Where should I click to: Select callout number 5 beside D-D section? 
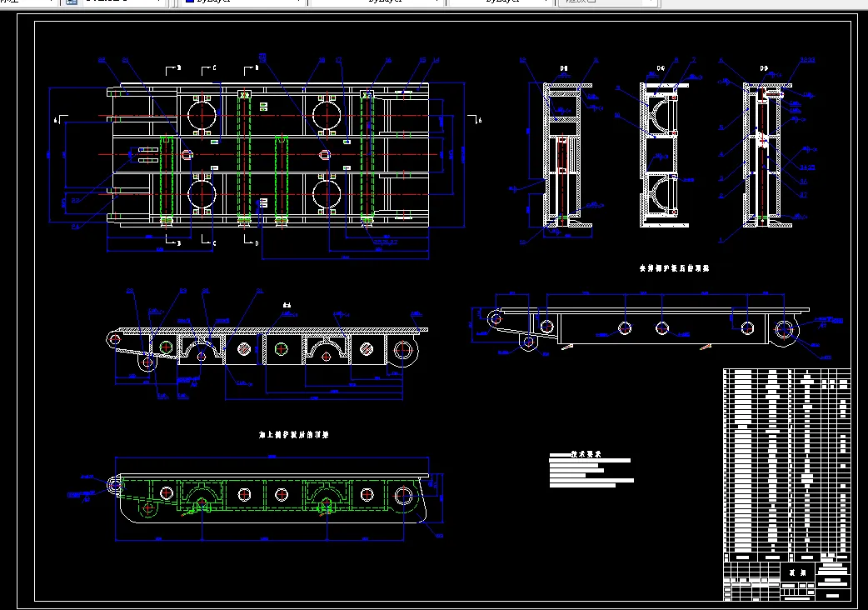tap(721, 127)
